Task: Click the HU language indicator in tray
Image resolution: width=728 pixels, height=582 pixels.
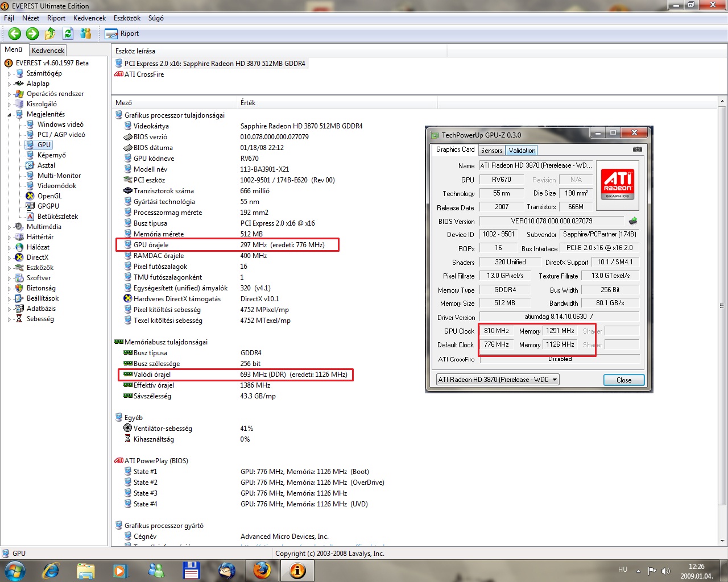Action: 623,569
